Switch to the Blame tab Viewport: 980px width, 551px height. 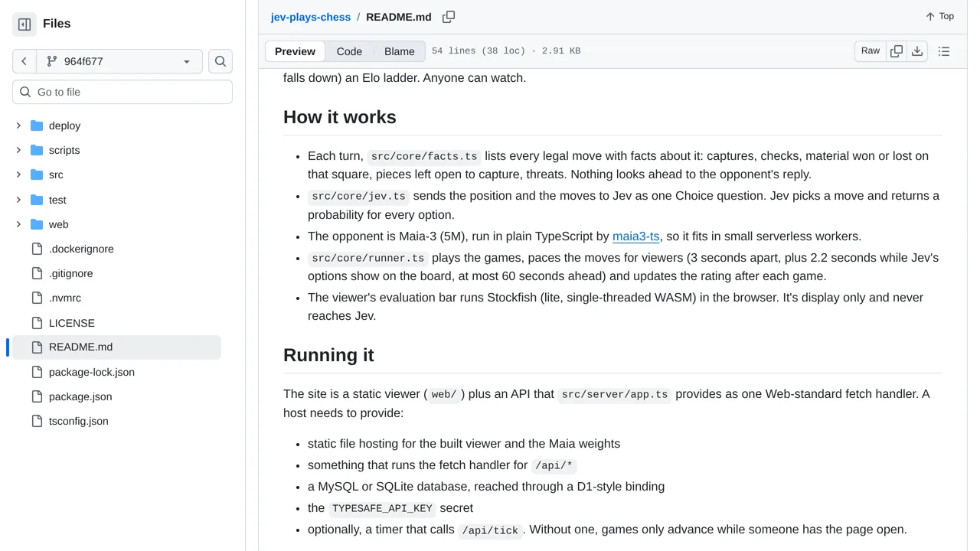pos(400,51)
